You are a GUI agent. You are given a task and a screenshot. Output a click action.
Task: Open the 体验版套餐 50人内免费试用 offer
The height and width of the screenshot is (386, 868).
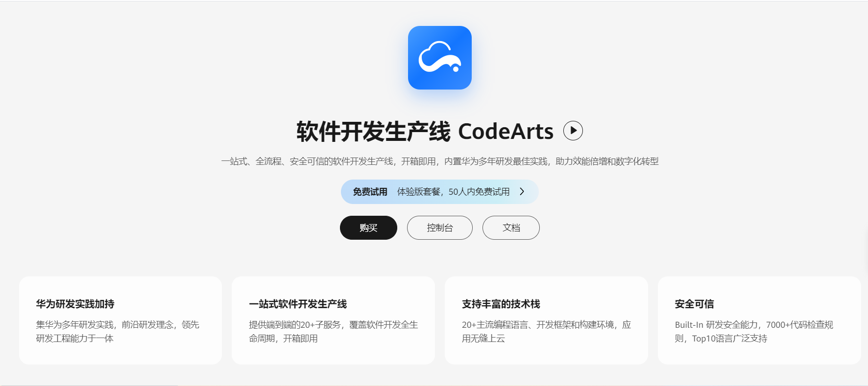pyautogui.click(x=453, y=192)
